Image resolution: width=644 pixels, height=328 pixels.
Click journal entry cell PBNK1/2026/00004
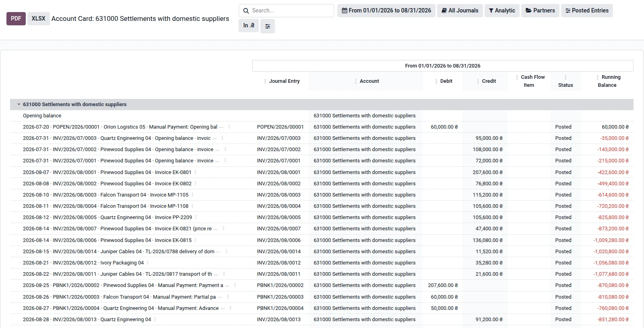click(280, 308)
